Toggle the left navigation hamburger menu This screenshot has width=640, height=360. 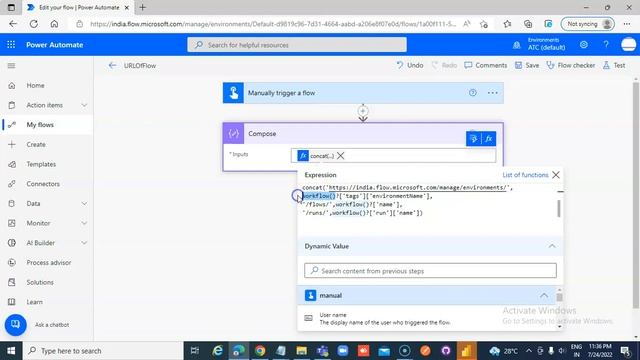[x=11, y=66]
